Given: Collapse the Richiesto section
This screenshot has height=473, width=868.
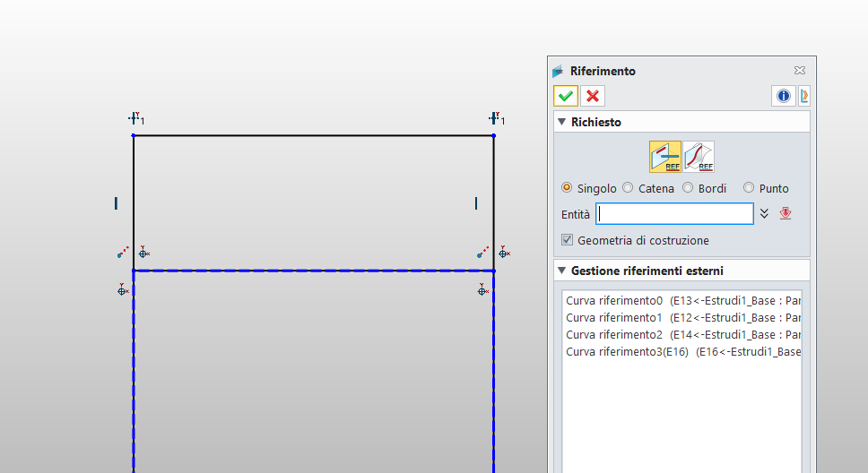Looking at the screenshot, I should (x=562, y=122).
